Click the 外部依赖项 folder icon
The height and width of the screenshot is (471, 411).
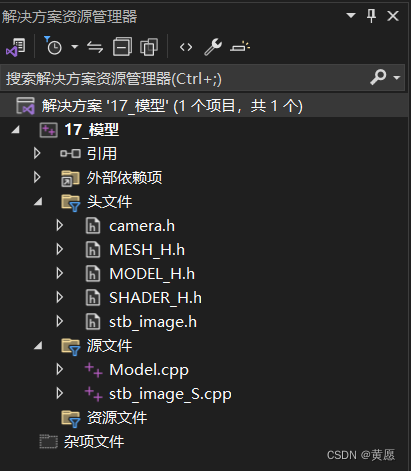tap(70, 178)
